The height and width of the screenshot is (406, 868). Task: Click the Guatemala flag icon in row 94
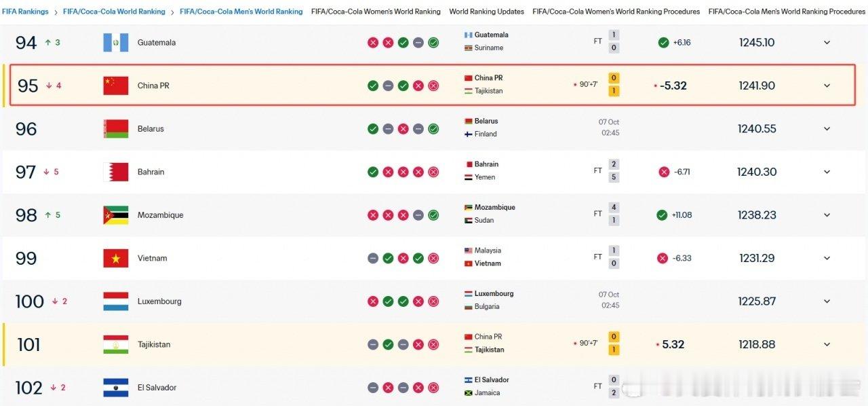(x=115, y=43)
